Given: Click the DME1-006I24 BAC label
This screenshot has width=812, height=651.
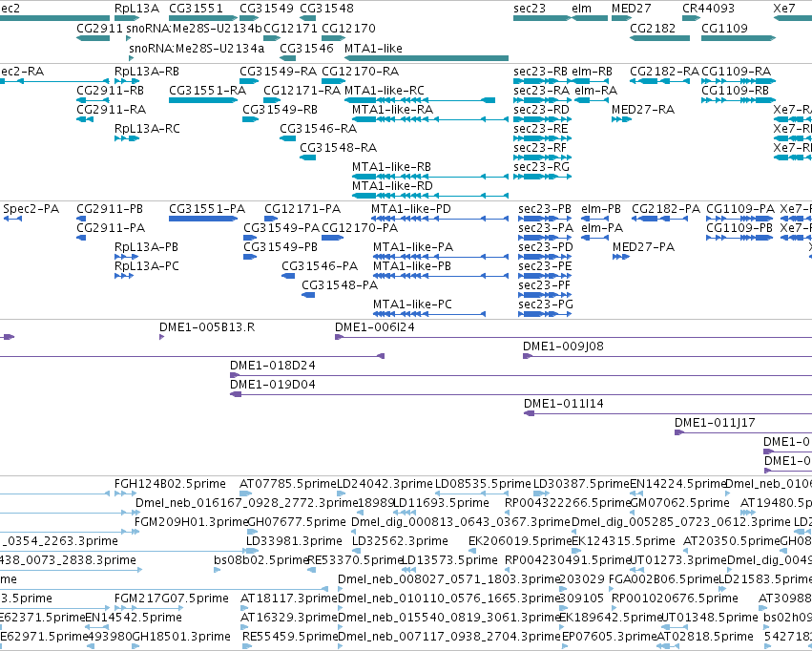Looking at the screenshot, I should (x=375, y=326).
